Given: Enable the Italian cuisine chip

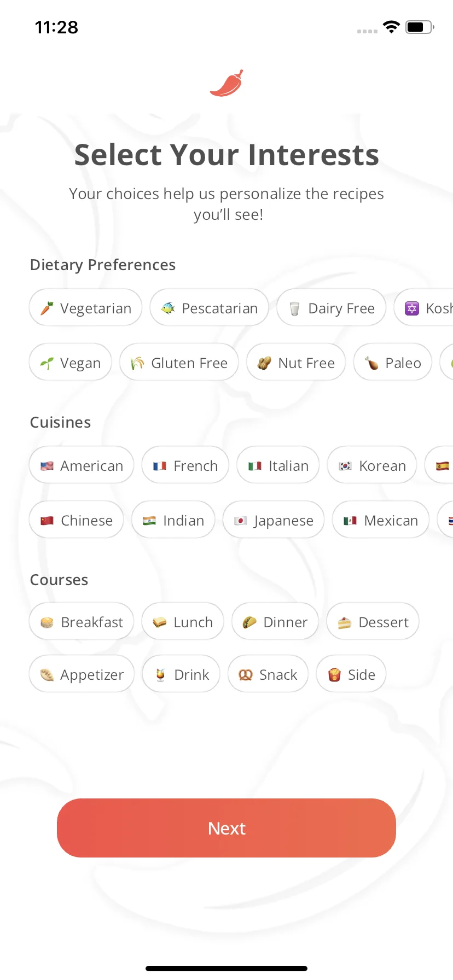Looking at the screenshot, I should tap(278, 465).
